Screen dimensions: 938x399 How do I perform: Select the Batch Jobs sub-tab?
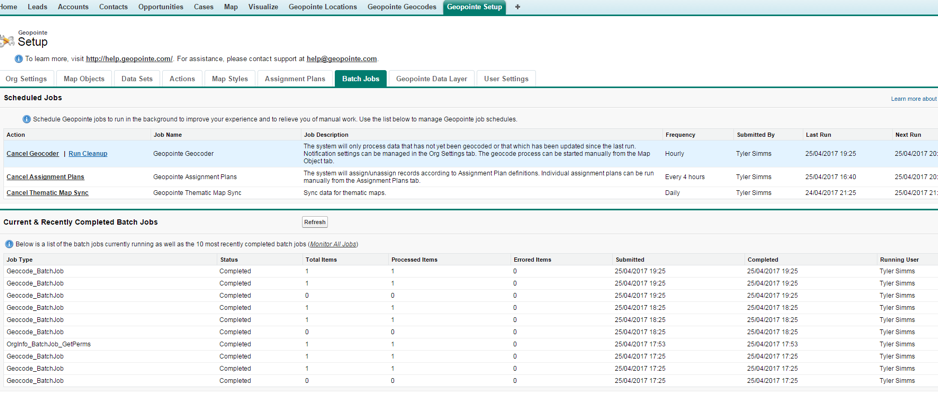(x=361, y=78)
